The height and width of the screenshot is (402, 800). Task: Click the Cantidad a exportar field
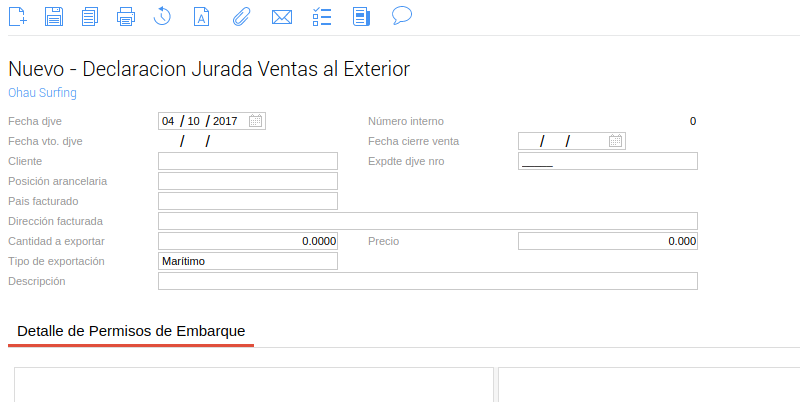point(248,241)
